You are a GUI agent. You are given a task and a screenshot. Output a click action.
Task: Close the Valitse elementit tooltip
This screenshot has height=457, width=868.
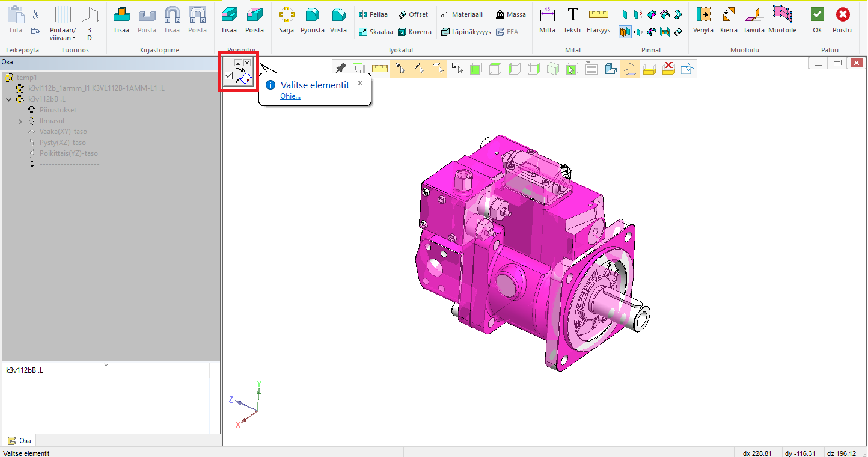[x=360, y=83]
